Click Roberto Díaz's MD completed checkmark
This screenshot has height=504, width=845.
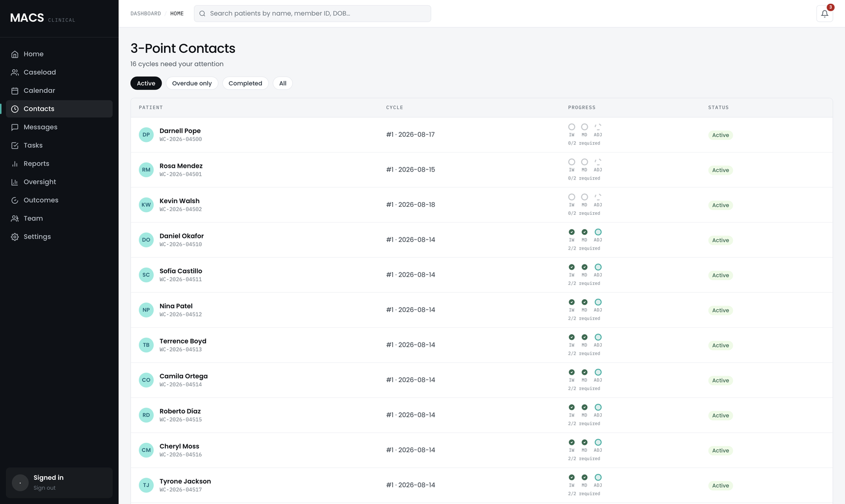pyautogui.click(x=585, y=407)
